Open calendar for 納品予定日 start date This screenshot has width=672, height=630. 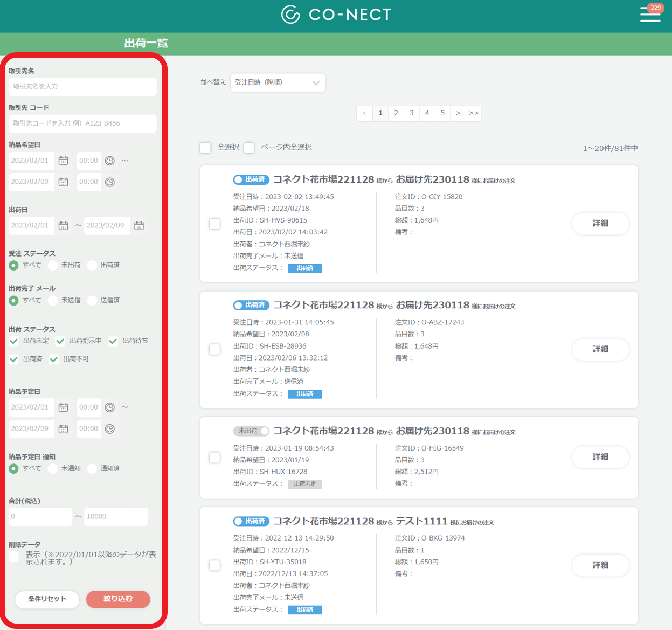pos(63,407)
